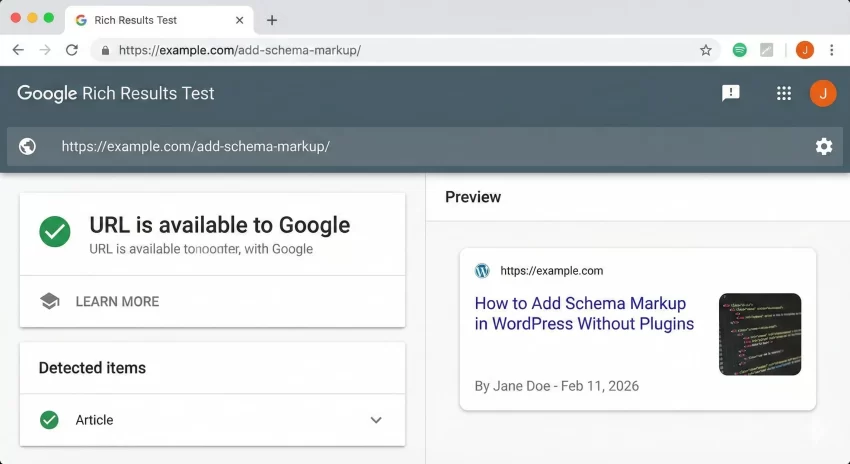Select the Rich Results Test tab
Viewport: 850px width, 464px height.
[159, 21]
